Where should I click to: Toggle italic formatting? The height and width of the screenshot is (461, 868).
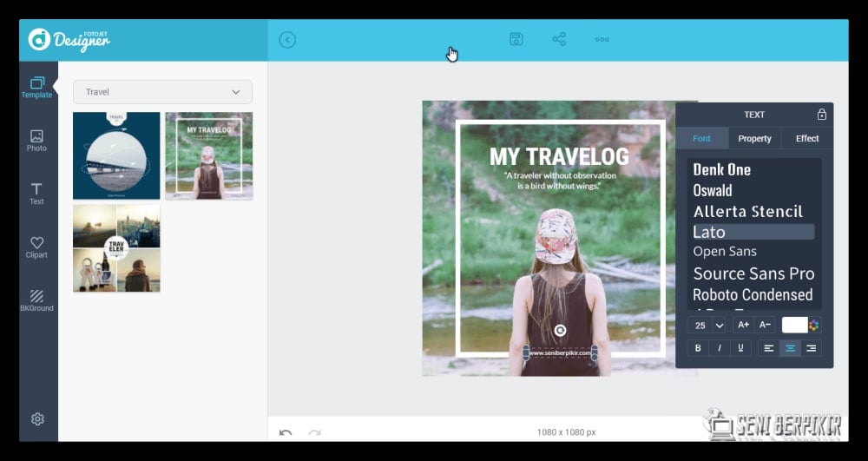719,348
